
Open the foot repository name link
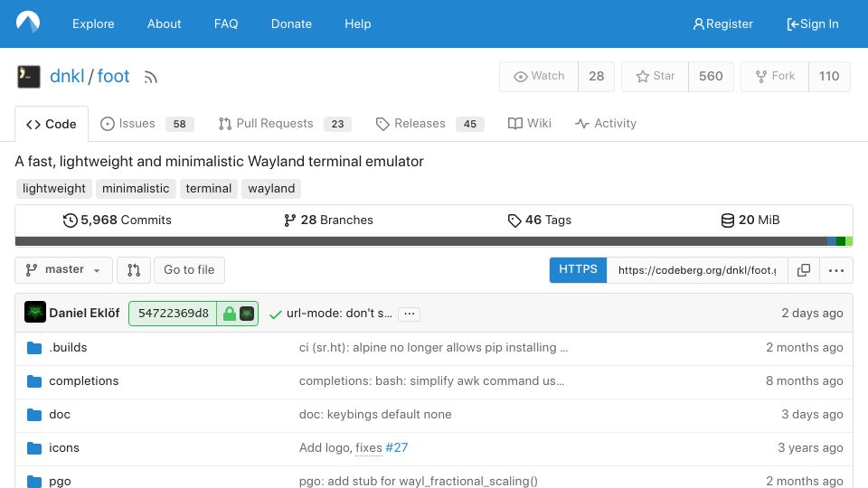[114, 76]
